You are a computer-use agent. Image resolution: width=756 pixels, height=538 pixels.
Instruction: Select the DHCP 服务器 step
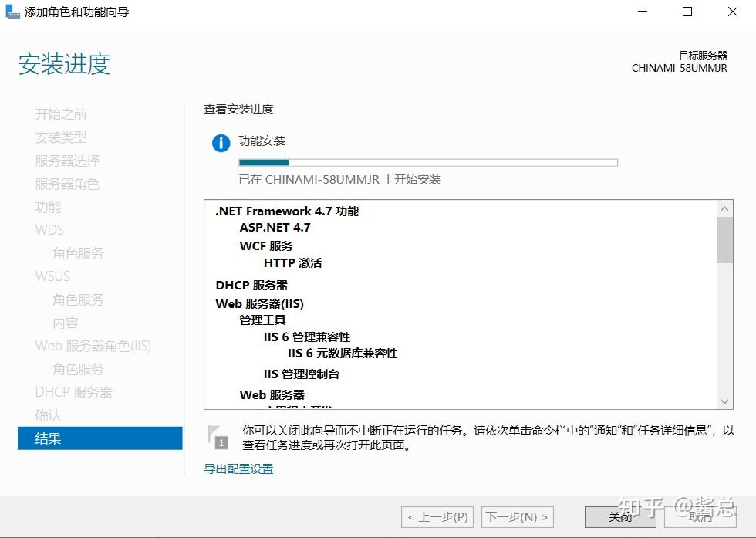tap(74, 391)
